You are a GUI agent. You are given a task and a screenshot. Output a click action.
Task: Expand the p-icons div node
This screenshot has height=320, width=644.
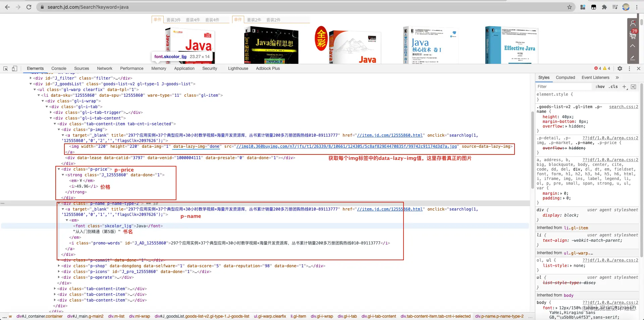tap(59, 272)
